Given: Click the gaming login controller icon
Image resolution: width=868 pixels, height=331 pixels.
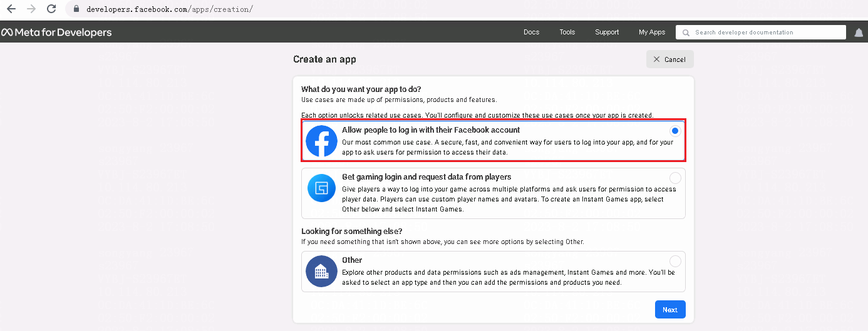Looking at the screenshot, I should point(321,188).
